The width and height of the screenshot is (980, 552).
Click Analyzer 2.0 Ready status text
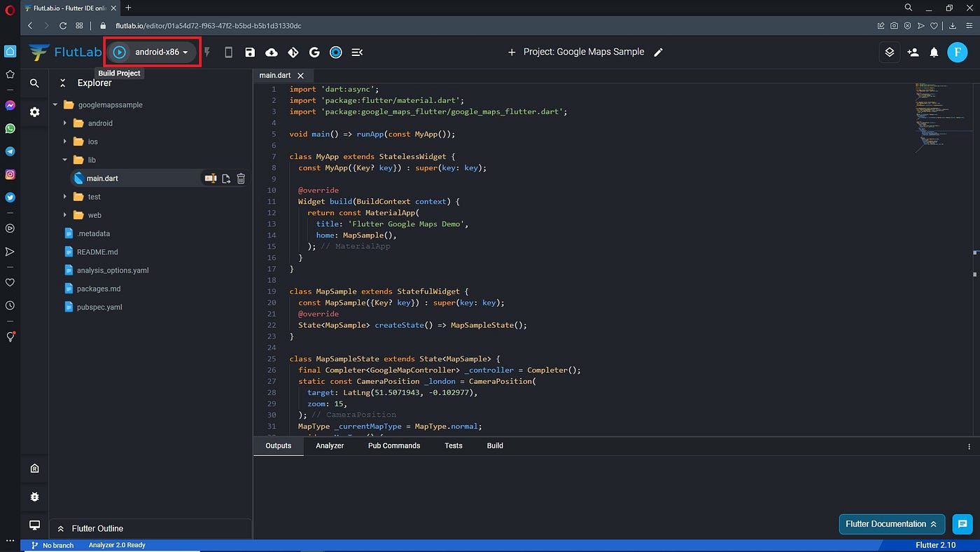pyautogui.click(x=117, y=545)
